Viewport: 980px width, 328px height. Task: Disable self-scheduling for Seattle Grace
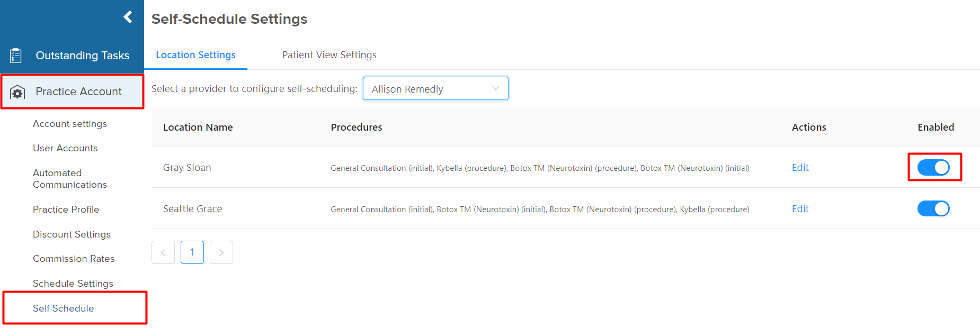[x=933, y=208]
